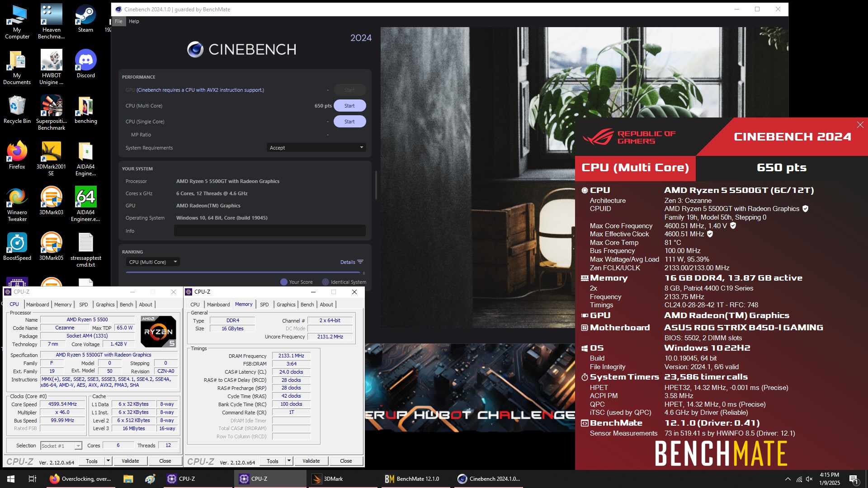Click Validate in the right CPU-Z window
Screen dimensions: 868x488
[311, 461]
